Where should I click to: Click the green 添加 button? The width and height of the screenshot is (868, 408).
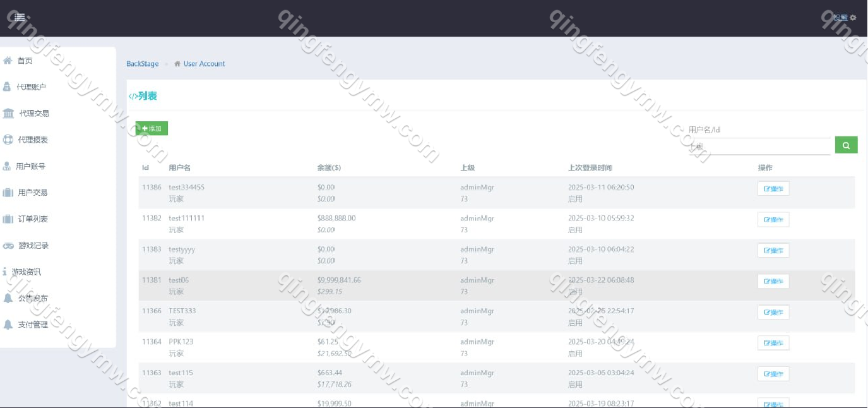152,128
